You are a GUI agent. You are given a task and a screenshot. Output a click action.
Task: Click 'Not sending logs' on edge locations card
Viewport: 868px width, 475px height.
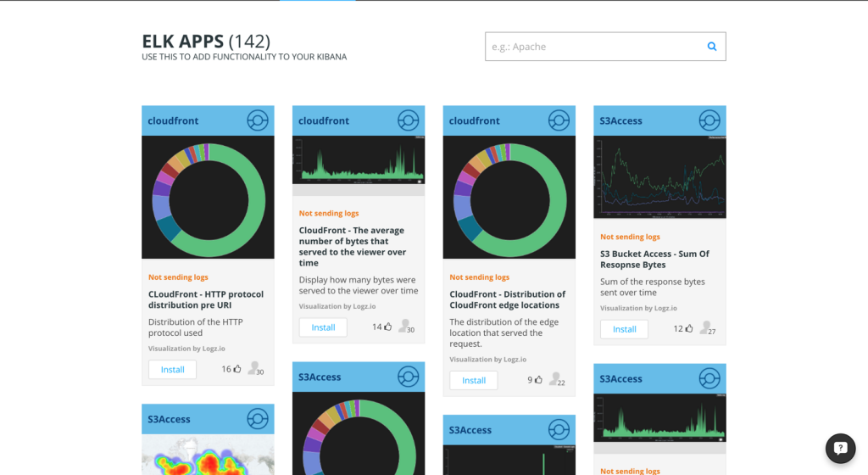click(480, 277)
